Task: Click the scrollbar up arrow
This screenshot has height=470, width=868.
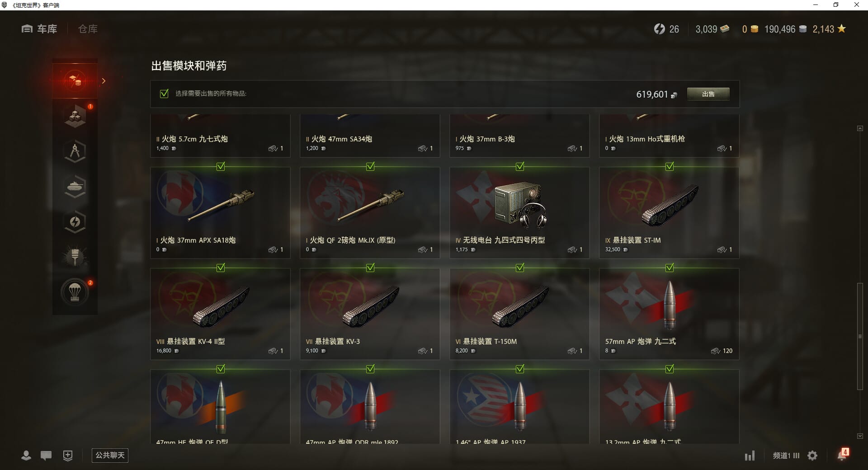Action: tap(860, 129)
